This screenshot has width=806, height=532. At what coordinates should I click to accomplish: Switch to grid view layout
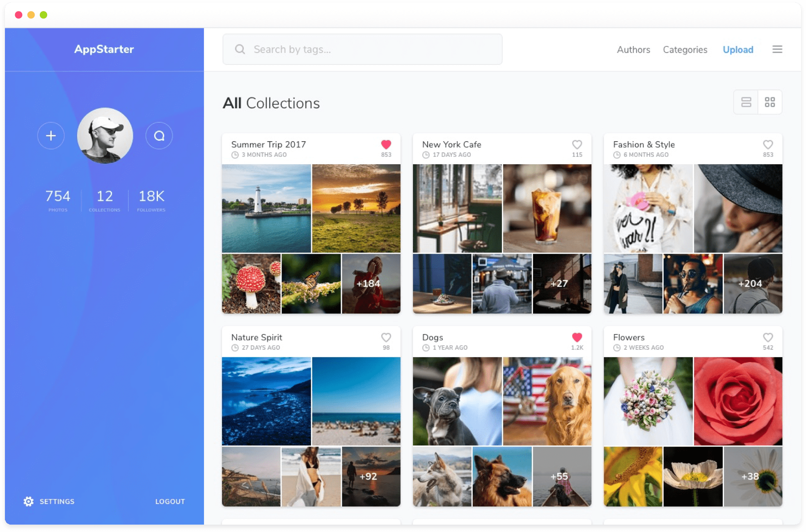tap(770, 102)
